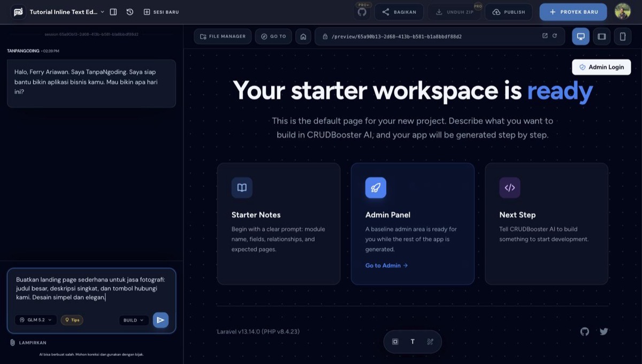Create a new project with Proyek Baru
The width and height of the screenshot is (642, 364).
pyautogui.click(x=573, y=12)
